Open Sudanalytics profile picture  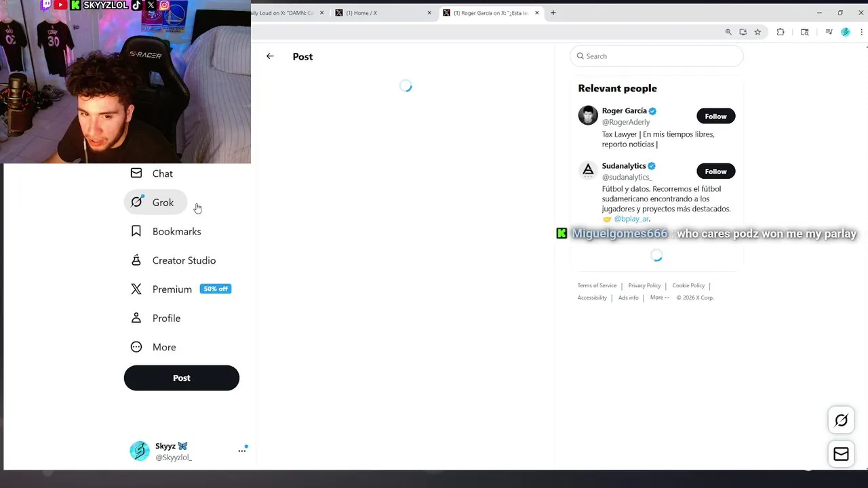[588, 170]
